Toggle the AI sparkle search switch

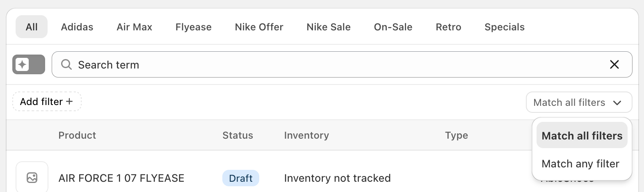(29, 64)
